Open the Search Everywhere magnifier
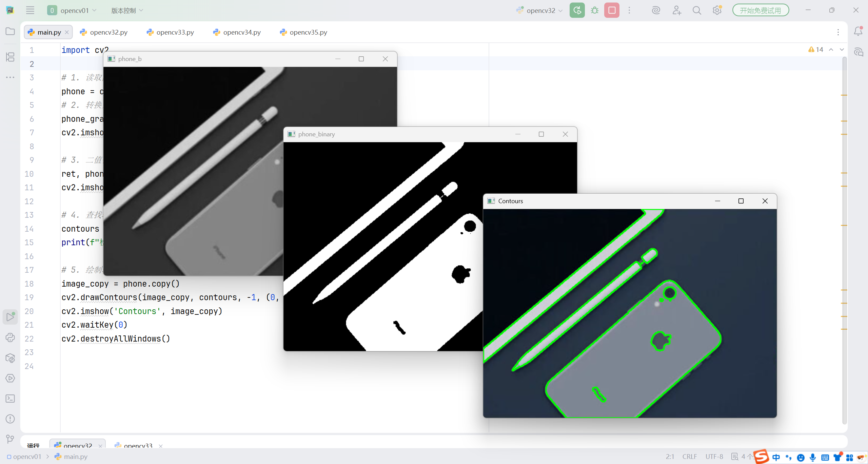868x464 pixels. [x=696, y=11]
